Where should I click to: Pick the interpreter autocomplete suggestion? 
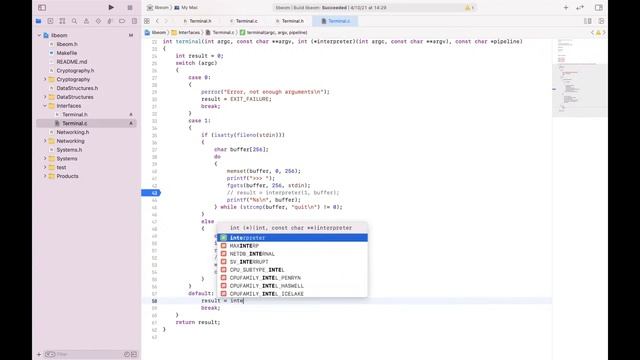click(292, 238)
